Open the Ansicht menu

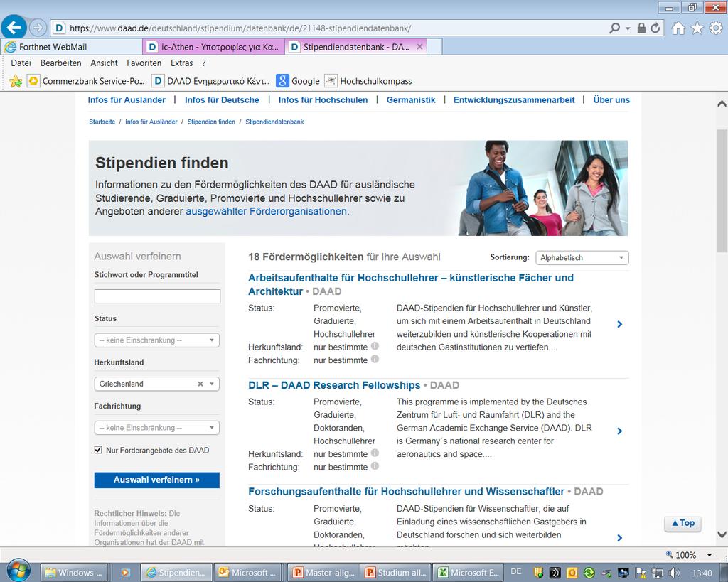click(x=104, y=63)
